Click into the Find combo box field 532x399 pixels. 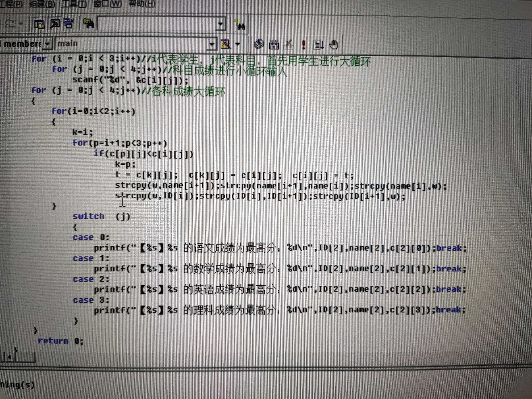pyautogui.click(x=156, y=24)
